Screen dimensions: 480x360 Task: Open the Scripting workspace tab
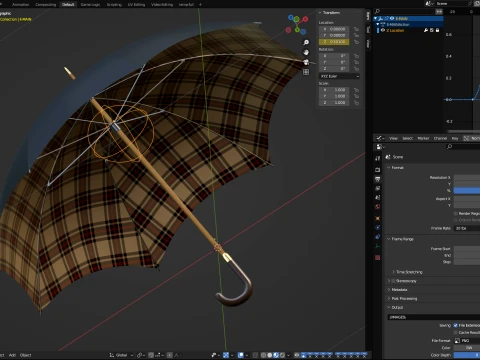coord(114,5)
